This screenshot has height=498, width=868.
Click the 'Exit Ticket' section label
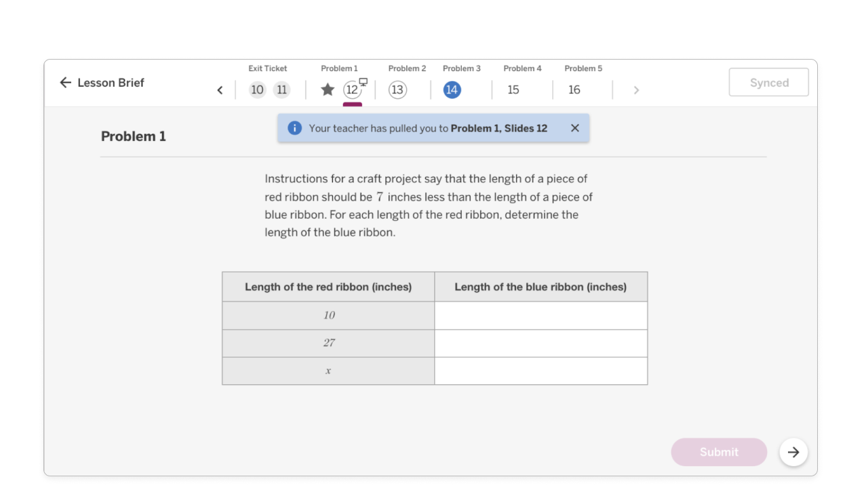(268, 68)
